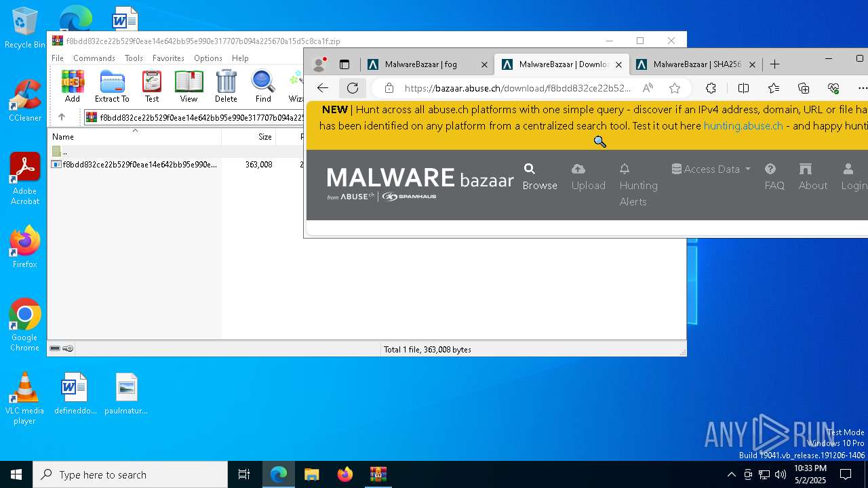868x488 pixels.
Task: Refresh the Edge page
Action: pos(353,88)
